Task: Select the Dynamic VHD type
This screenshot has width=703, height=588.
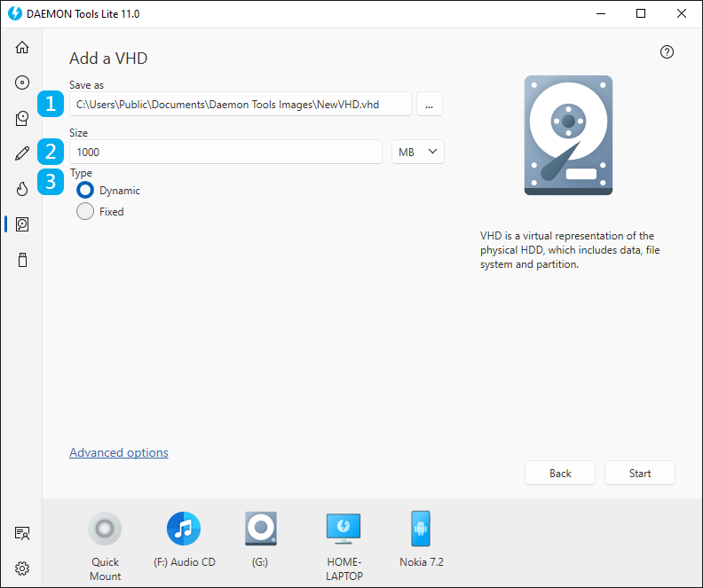Action: pyautogui.click(x=85, y=191)
